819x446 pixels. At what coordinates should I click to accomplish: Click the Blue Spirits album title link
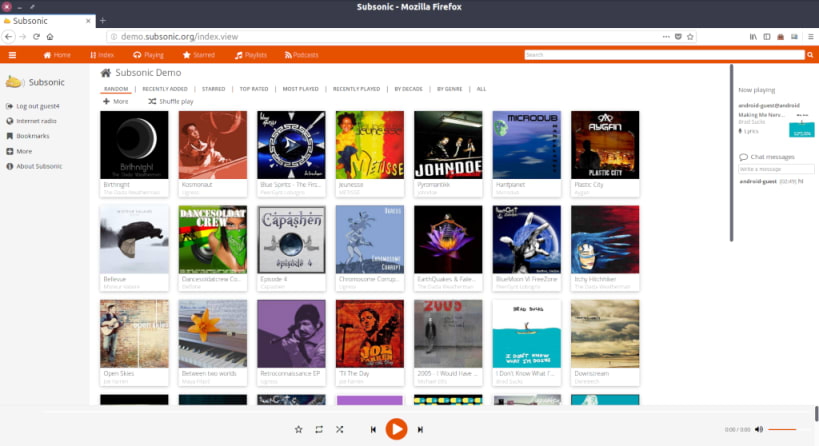click(290, 185)
